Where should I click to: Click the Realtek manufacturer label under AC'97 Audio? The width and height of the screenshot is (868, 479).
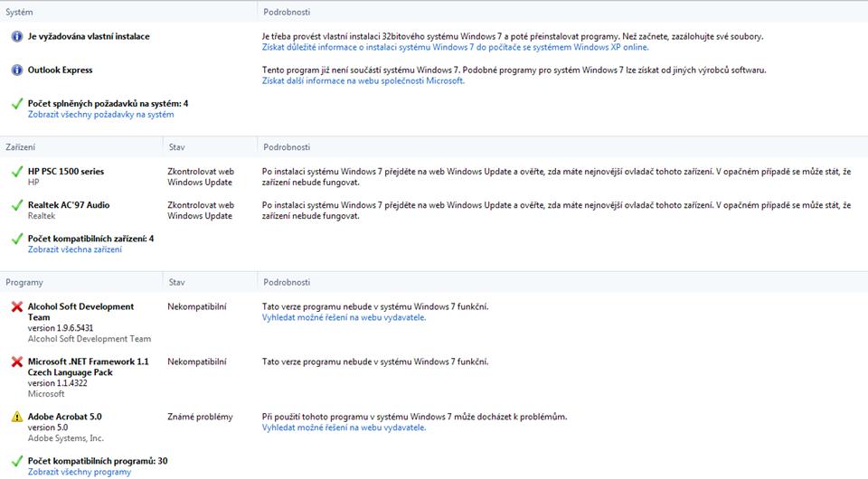click(x=42, y=216)
